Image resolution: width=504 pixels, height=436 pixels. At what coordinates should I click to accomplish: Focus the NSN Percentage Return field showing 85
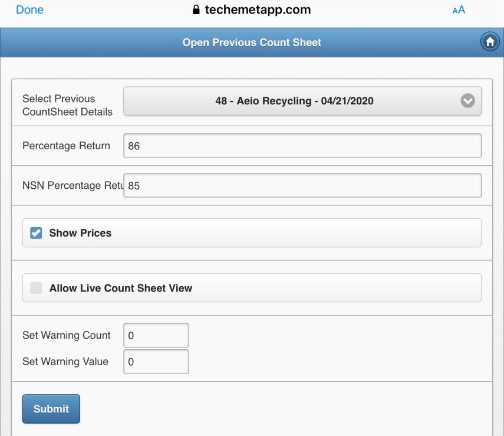pyautogui.click(x=302, y=186)
